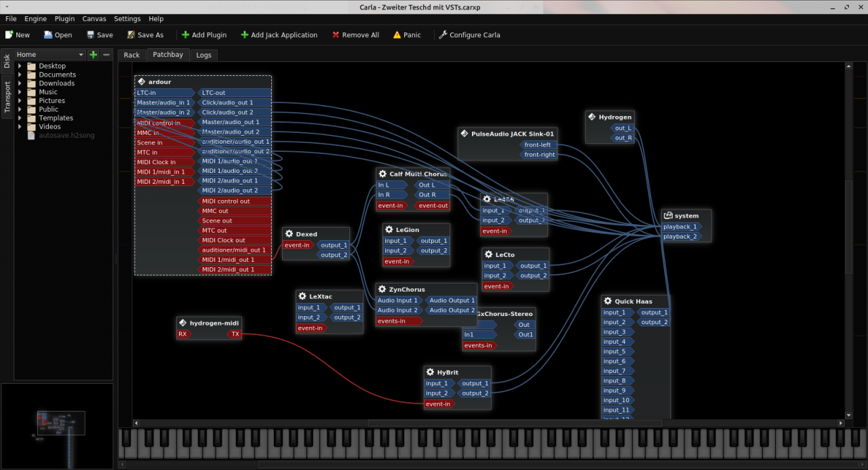Click the Save As icon
The width and height of the screenshot is (868, 470).
tap(131, 35)
